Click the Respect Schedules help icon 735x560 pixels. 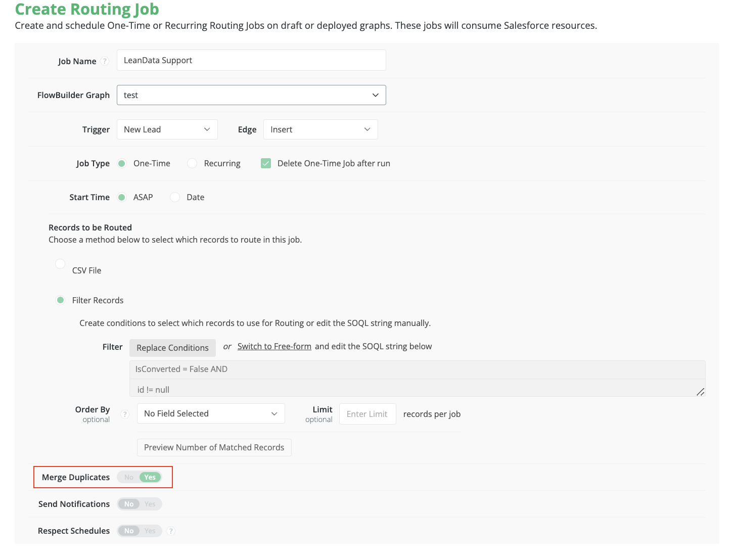click(171, 531)
